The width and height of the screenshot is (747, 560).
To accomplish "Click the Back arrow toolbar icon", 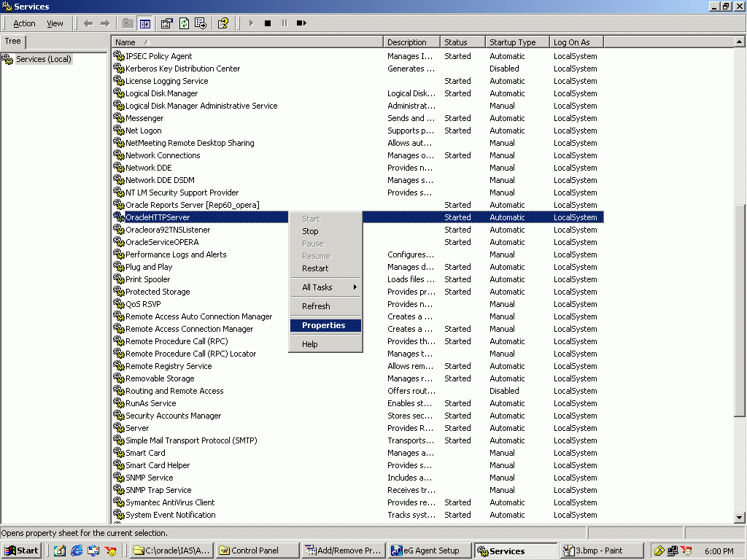I will pyautogui.click(x=88, y=23).
